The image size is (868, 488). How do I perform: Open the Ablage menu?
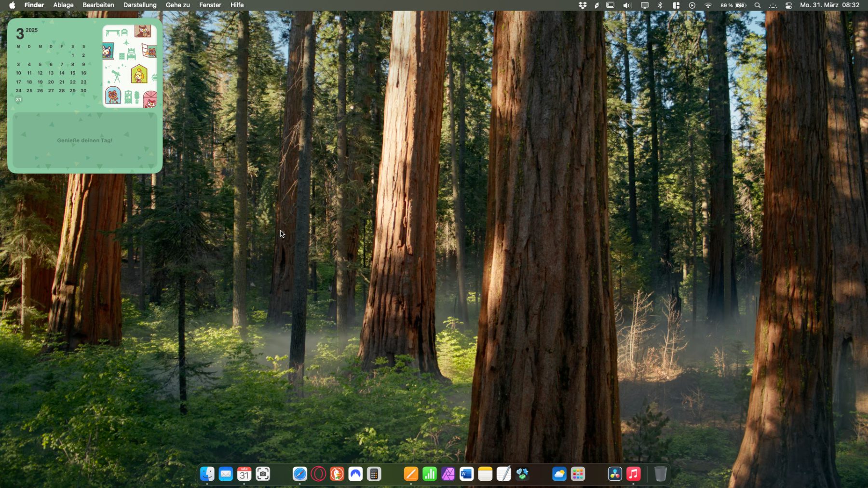tap(63, 5)
